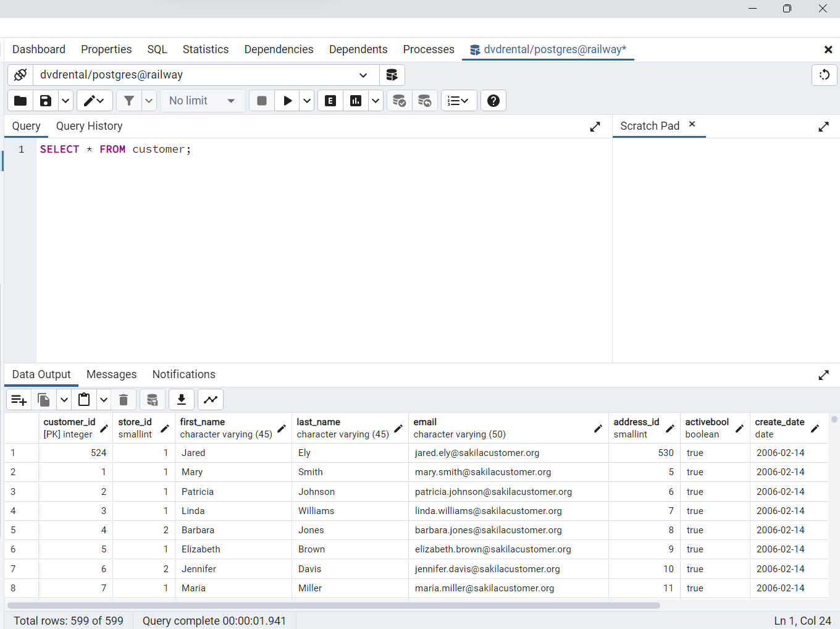This screenshot has height=629, width=840.
Task: Expand filter options arrow
Action: point(149,101)
